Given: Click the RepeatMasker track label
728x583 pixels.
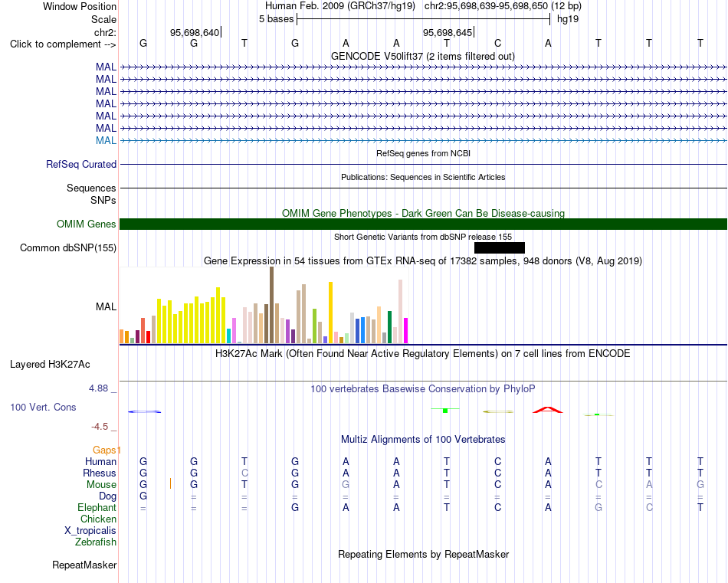Looking at the screenshot, I should (x=84, y=565).
